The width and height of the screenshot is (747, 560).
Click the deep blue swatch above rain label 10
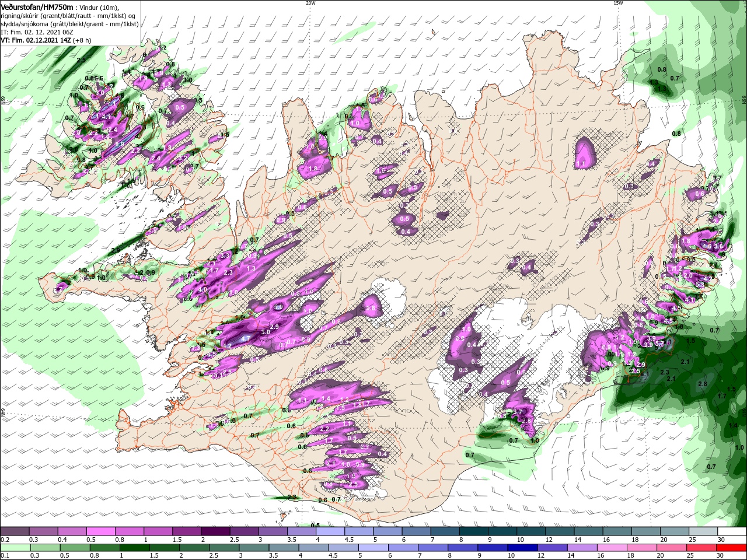click(523, 548)
